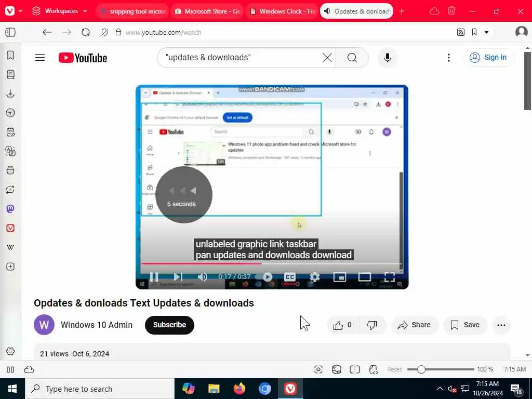Click the address bar URL field
The width and height of the screenshot is (532, 399).
tap(285, 32)
